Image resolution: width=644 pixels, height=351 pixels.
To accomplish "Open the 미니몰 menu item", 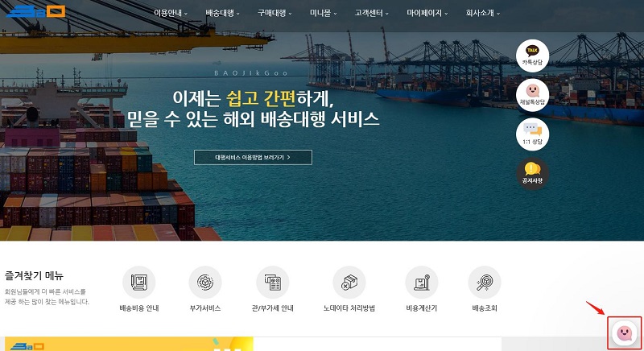I will click(x=324, y=13).
